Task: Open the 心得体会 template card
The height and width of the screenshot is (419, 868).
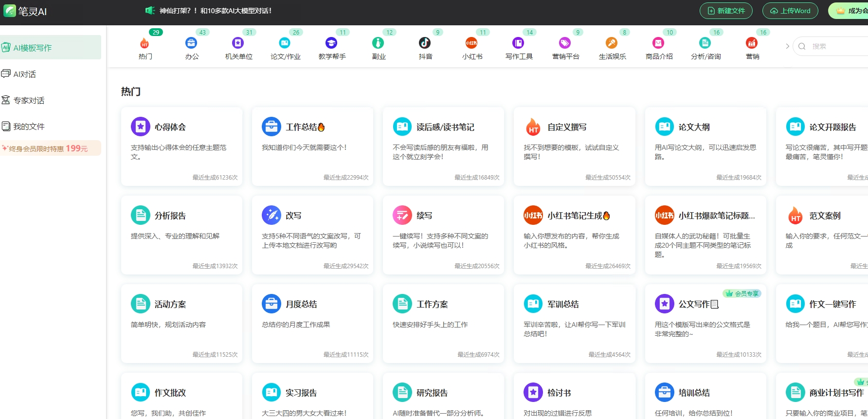Action: (181, 146)
